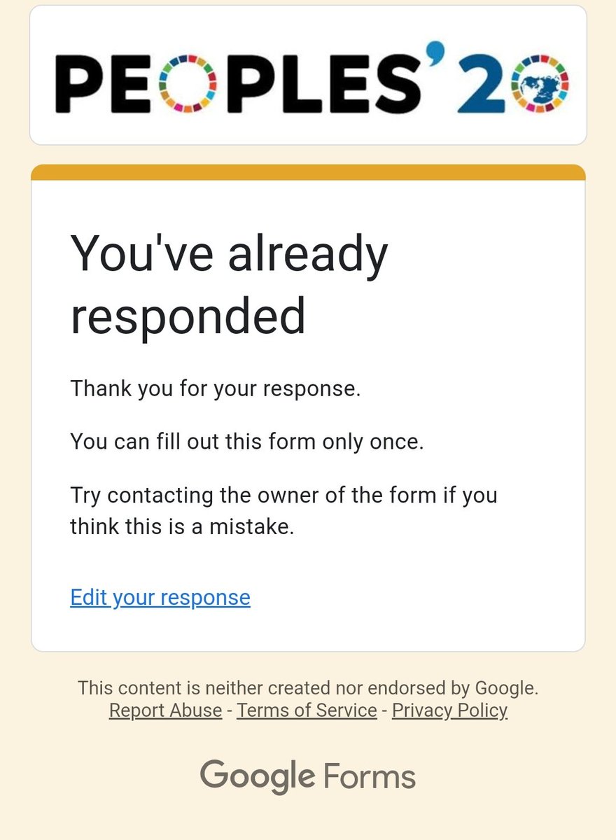616x840 pixels.
Task: Open the Terms of Service link
Action: pos(307,710)
